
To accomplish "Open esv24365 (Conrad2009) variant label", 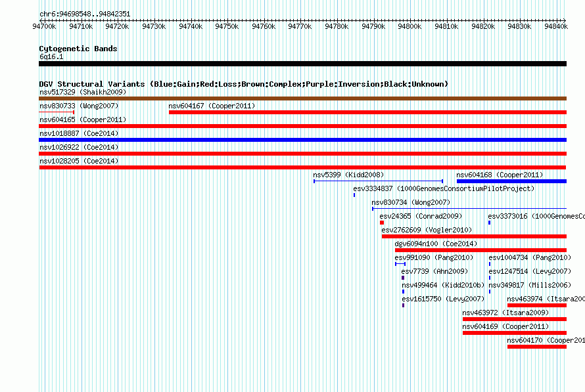I will [x=421, y=216].
